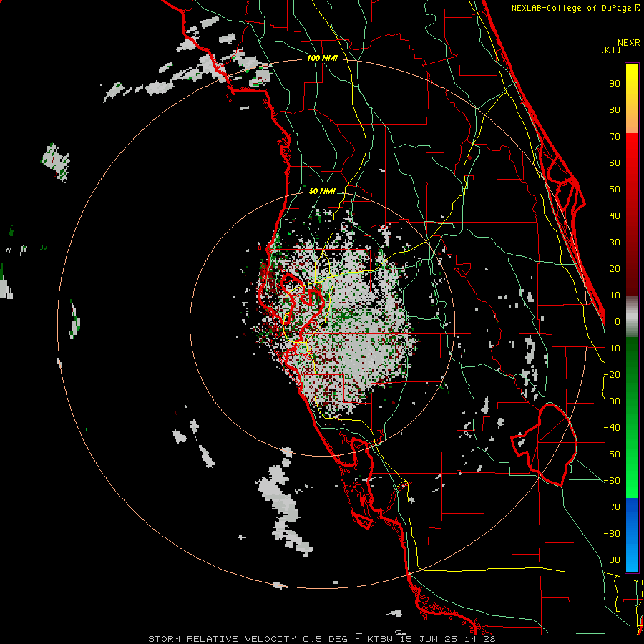The image size is (644, 644).
Task: Click the -60 value on the velocity scale
Action: pos(612,481)
